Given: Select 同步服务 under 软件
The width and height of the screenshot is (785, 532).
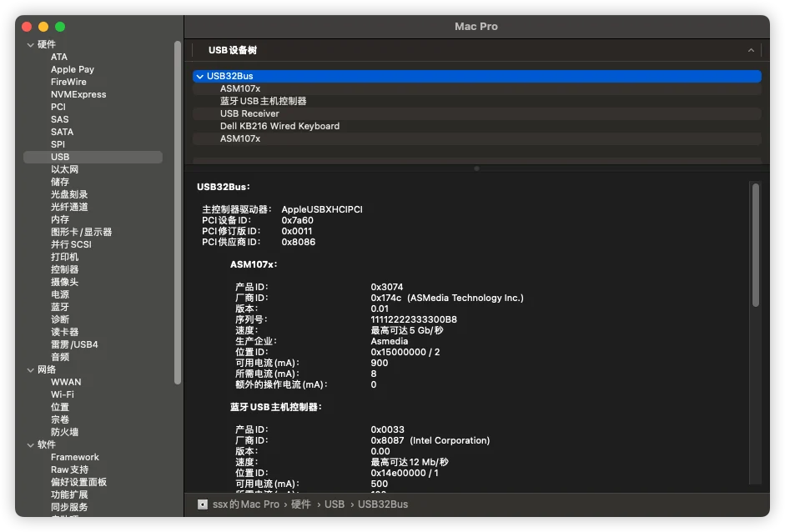Looking at the screenshot, I should (69, 508).
